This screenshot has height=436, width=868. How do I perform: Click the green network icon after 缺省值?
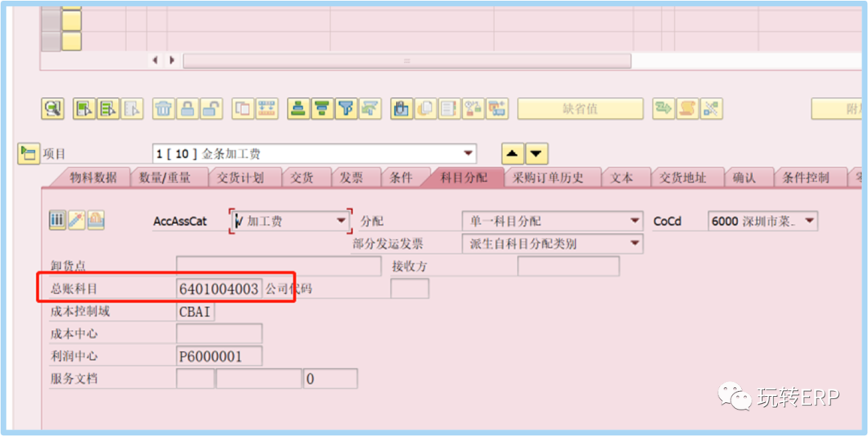[x=711, y=109]
